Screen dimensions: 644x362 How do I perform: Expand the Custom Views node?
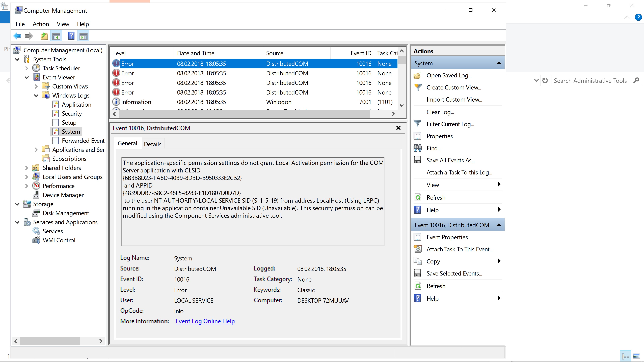click(x=36, y=86)
